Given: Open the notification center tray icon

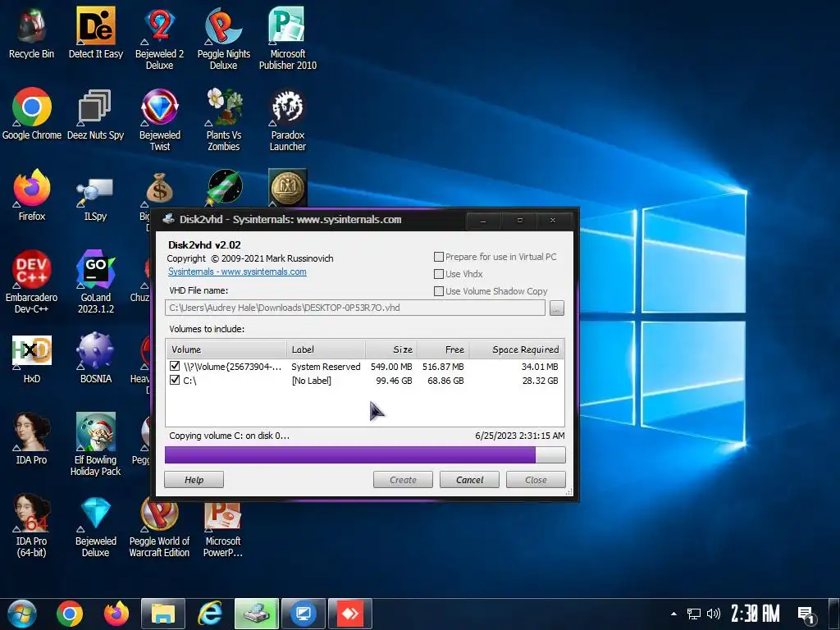Looking at the screenshot, I should tap(806, 614).
